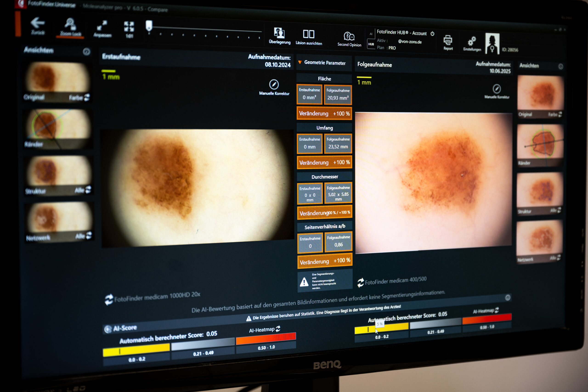Collapse the right Ansichten panel

[x=561, y=67]
